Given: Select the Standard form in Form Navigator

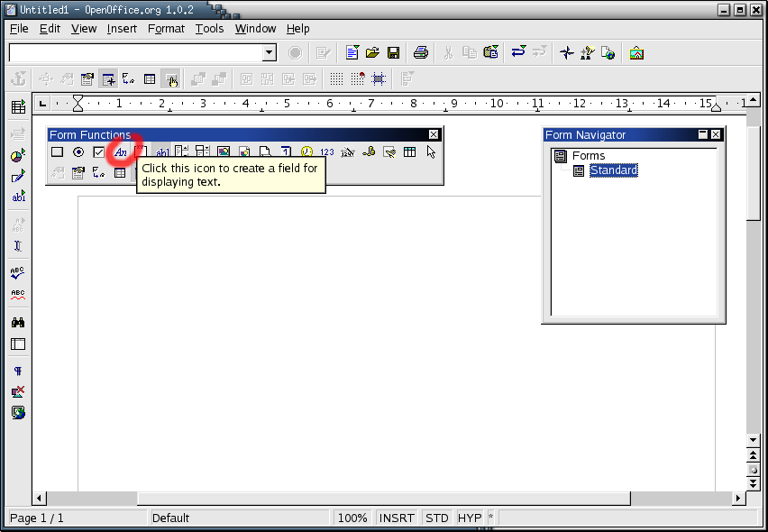Looking at the screenshot, I should coord(613,170).
